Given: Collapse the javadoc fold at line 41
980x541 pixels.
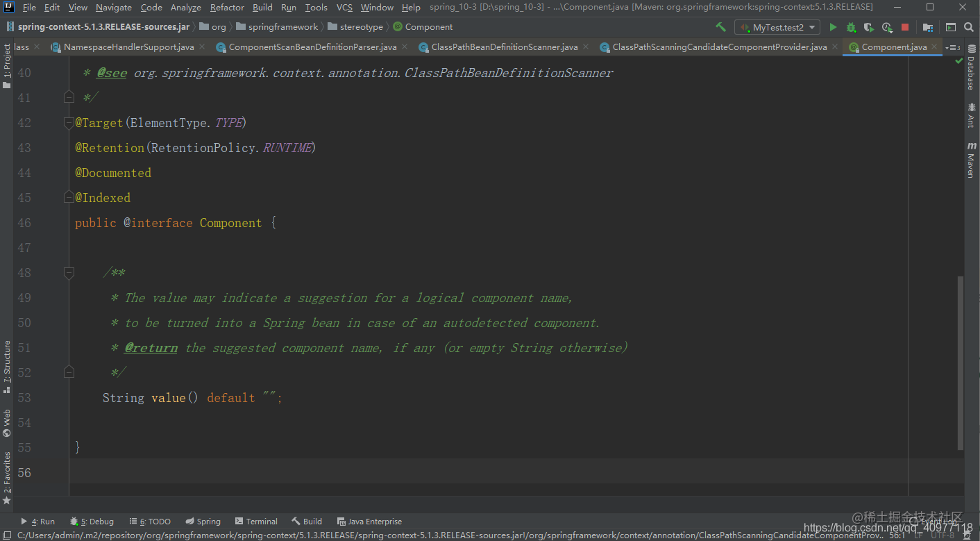Looking at the screenshot, I should tap(69, 98).
